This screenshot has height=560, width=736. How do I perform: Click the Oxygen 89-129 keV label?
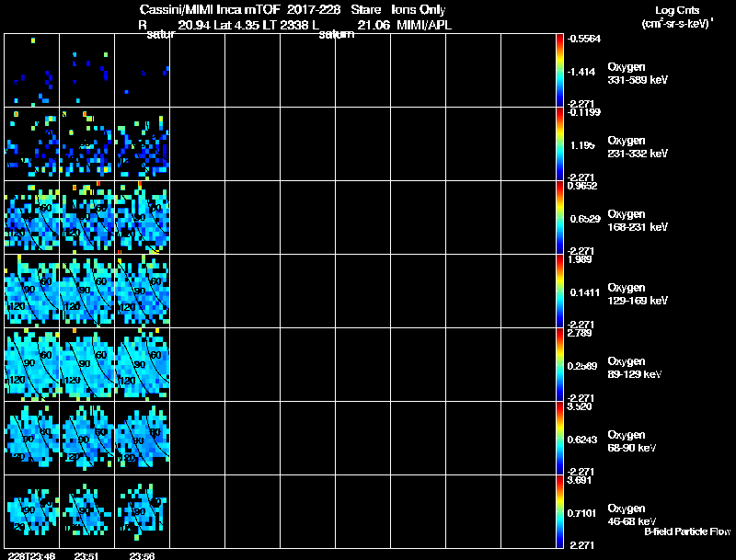tap(635, 368)
